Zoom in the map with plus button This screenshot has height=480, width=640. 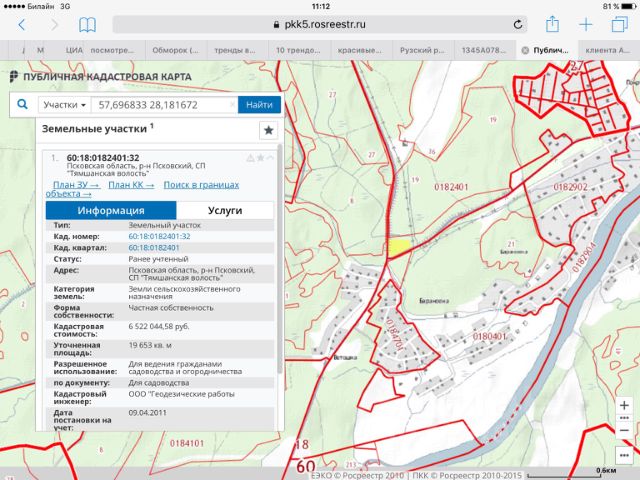(624, 405)
